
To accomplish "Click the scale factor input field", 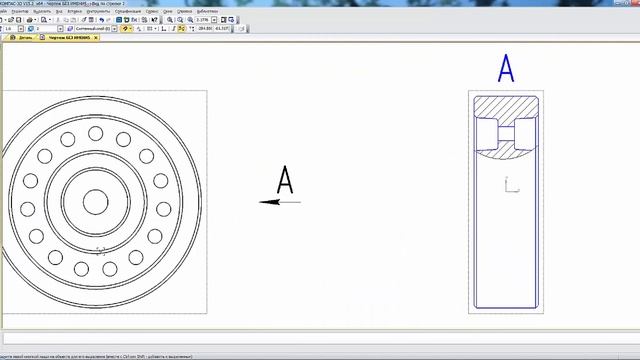I will [x=202, y=20].
